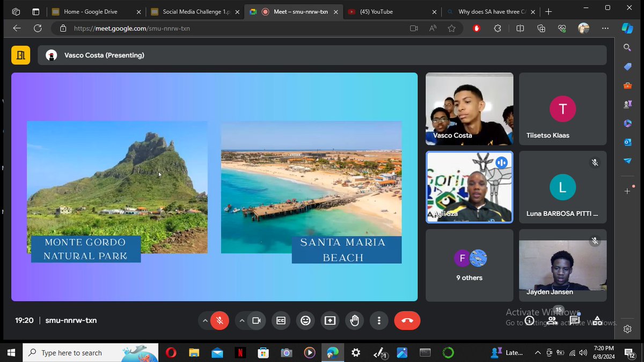Click the yellow Meet companion icon beside presenter
Image resolution: width=644 pixels, height=362 pixels.
coord(21,55)
